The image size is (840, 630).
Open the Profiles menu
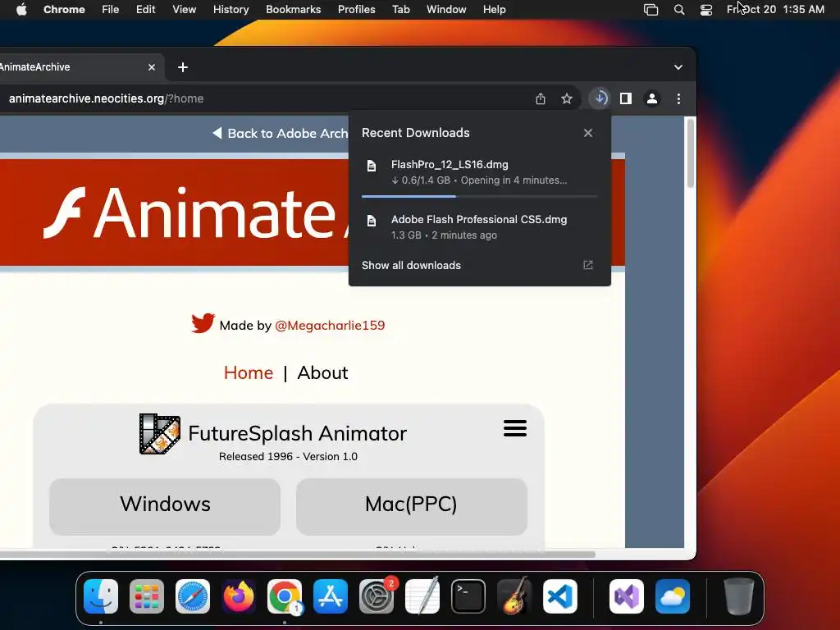(x=356, y=9)
